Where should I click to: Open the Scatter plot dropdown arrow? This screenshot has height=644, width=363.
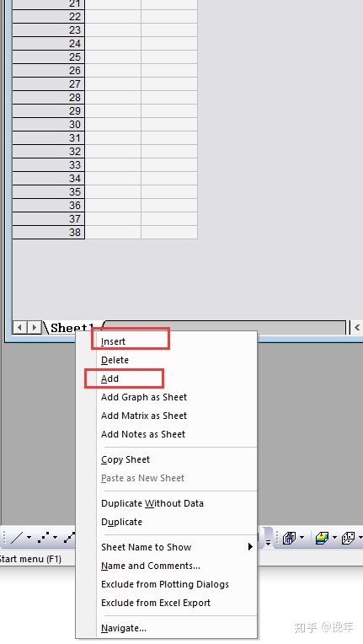tap(56, 538)
